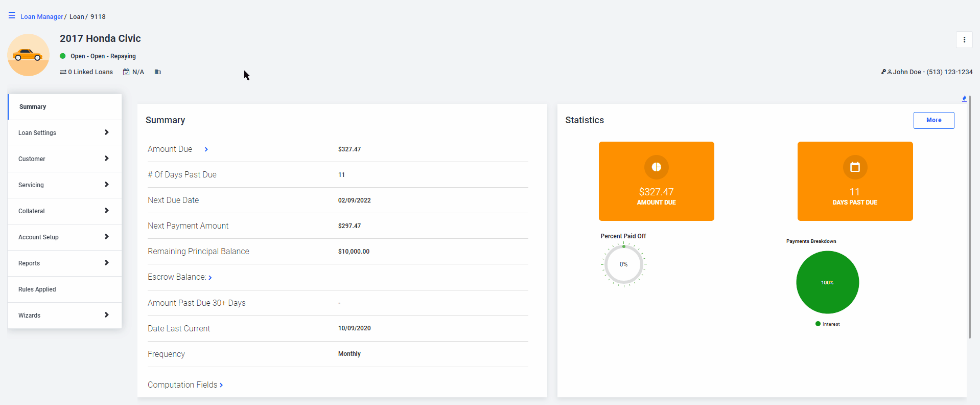Click the building portfolio icon
The height and width of the screenshot is (405, 980).
158,72
